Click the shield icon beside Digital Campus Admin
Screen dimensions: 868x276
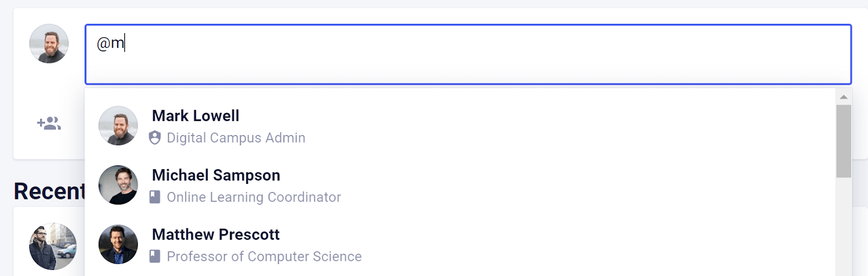(155, 138)
